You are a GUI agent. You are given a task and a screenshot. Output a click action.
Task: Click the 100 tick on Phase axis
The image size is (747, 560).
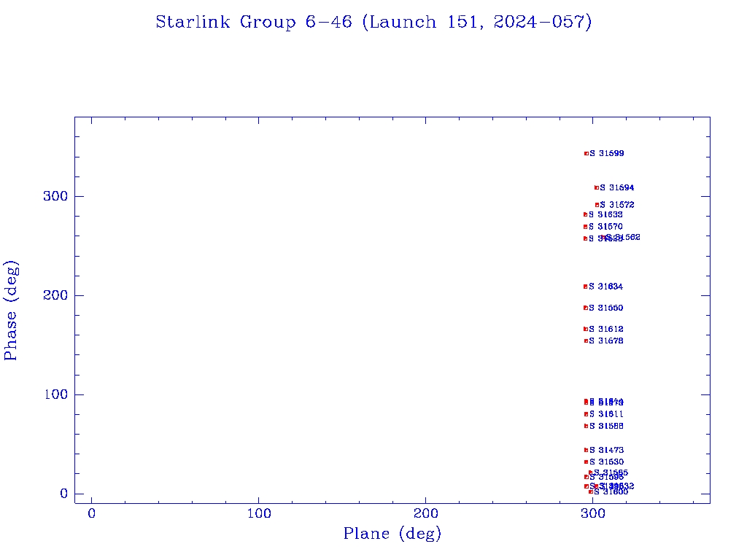(x=55, y=394)
